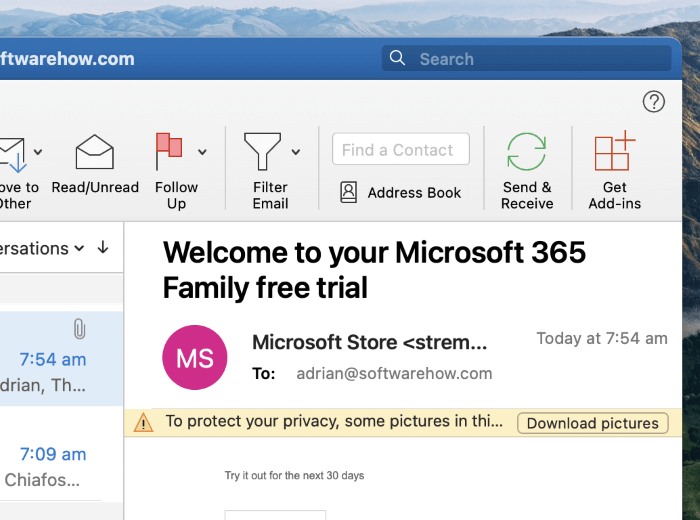Screen dimensions: 700x520
Task: Open the Move to Other dropdown arrow
Action: pyautogui.click(x=38, y=152)
